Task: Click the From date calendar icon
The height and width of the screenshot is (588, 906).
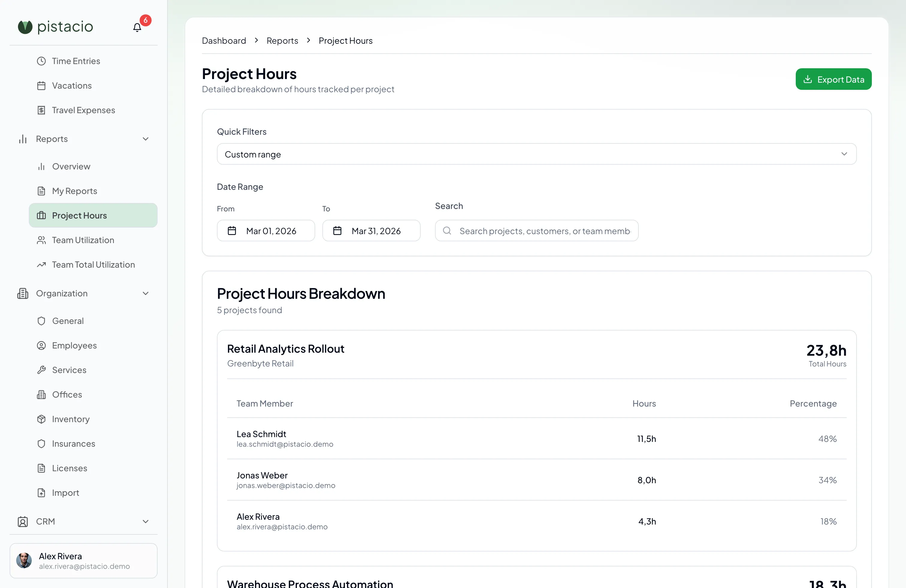Action: click(232, 231)
